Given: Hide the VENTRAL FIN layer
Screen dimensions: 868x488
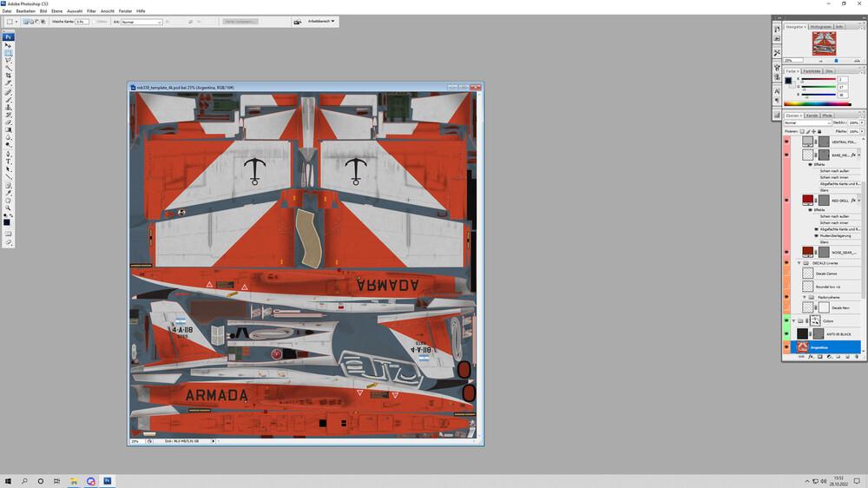Looking at the screenshot, I should [x=786, y=142].
